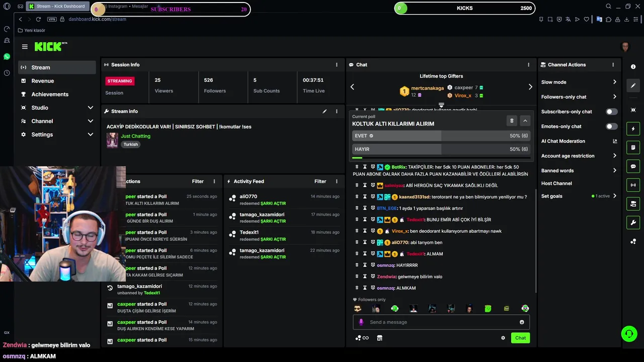Click the info icon in right sidebar

pyautogui.click(x=633, y=67)
